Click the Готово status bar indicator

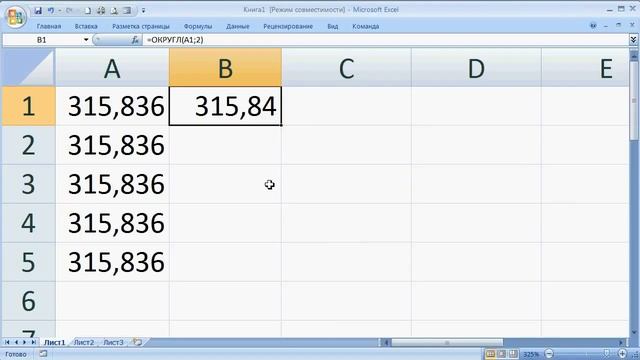pyautogui.click(x=16, y=354)
